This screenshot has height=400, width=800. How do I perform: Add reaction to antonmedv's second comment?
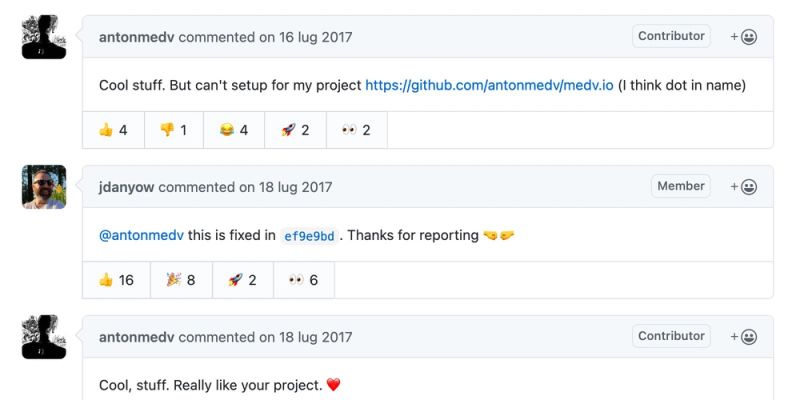click(x=744, y=337)
